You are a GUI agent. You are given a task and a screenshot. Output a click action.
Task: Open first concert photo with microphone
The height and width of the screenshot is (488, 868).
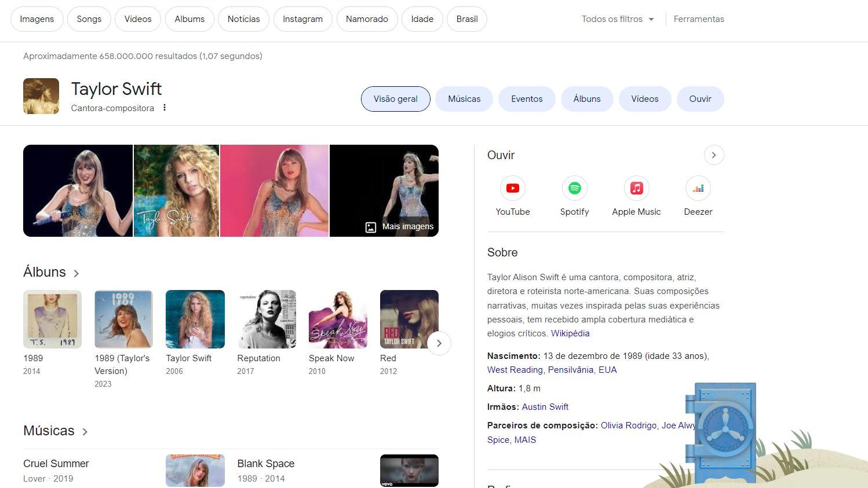[x=78, y=190]
